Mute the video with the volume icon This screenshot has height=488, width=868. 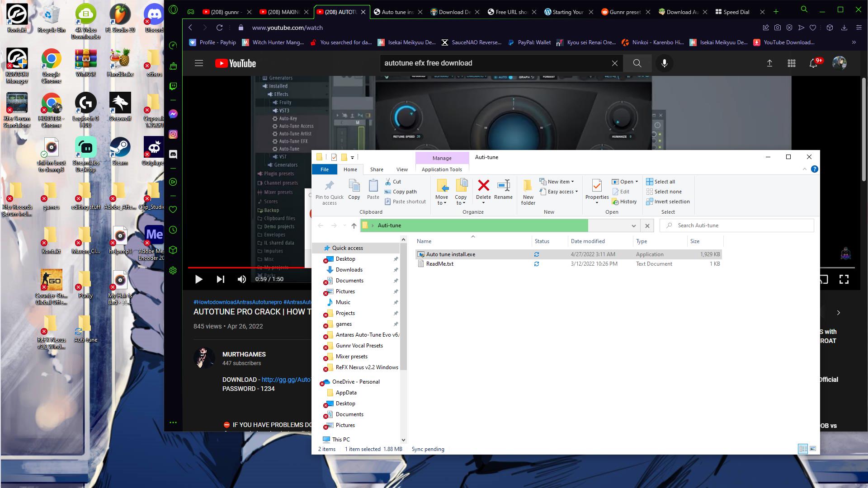(242, 279)
